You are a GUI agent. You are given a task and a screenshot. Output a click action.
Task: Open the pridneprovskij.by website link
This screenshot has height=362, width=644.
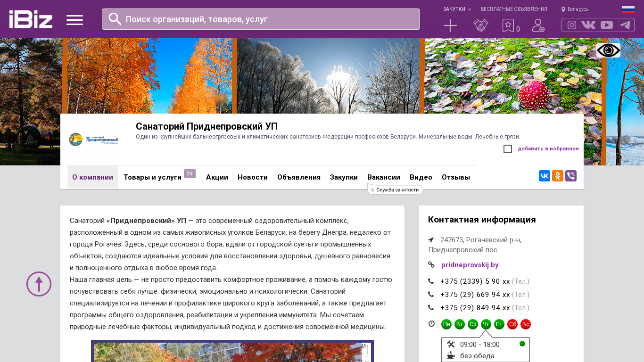(470, 265)
